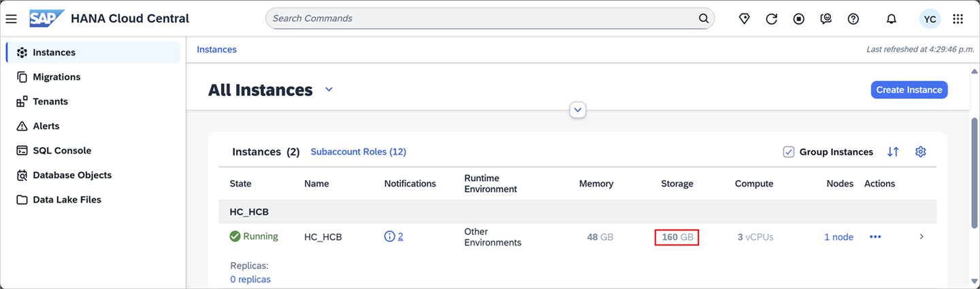
Task: Expand the All Instances title dropdown
Action: point(329,90)
